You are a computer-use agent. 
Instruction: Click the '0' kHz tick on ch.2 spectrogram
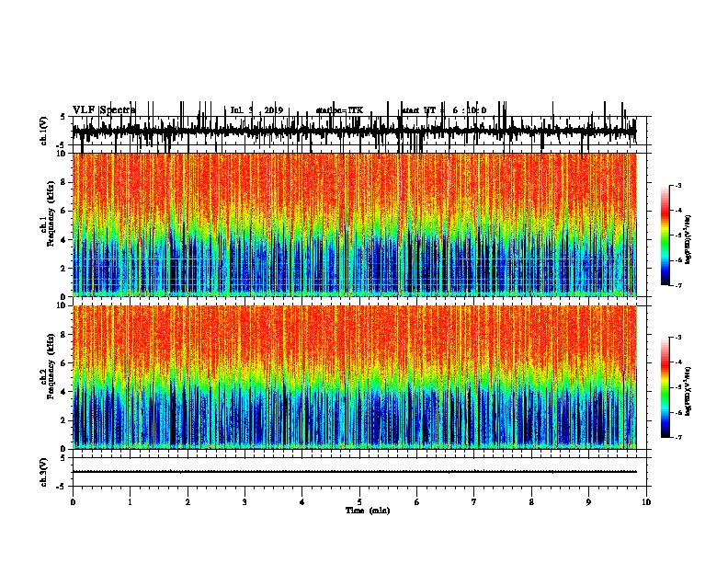tap(64, 449)
